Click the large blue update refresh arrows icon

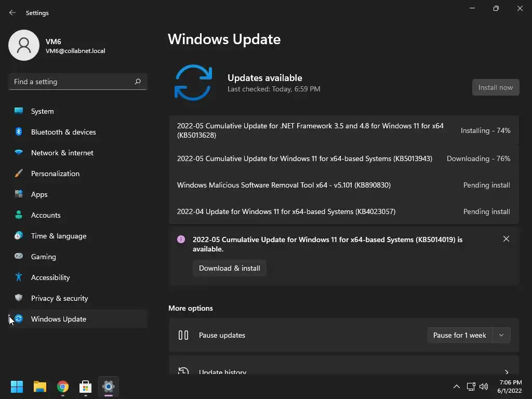(193, 83)
